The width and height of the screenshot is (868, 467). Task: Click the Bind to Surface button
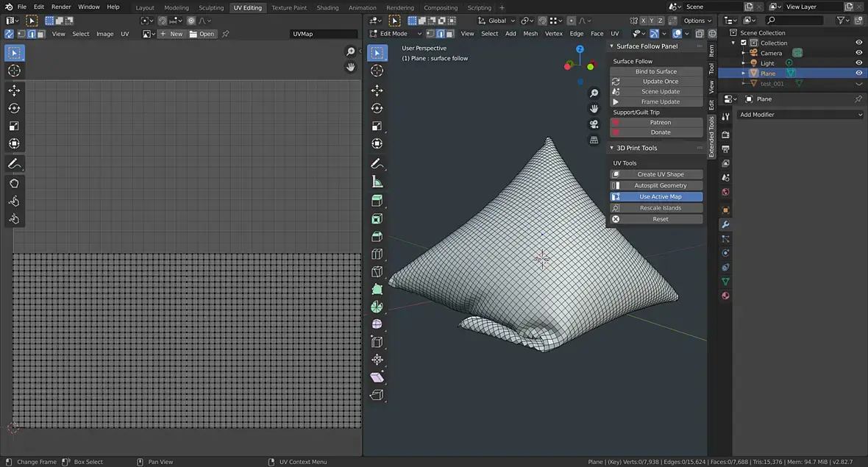(x=656, y=71)
